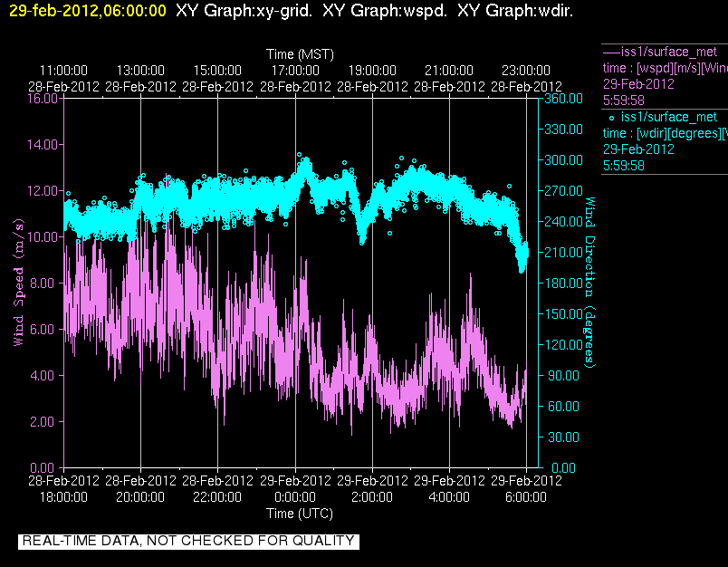This screenshot has height=567, width=728.
Task: Click the 300.00 wind direction axis value
Action: 563,160
